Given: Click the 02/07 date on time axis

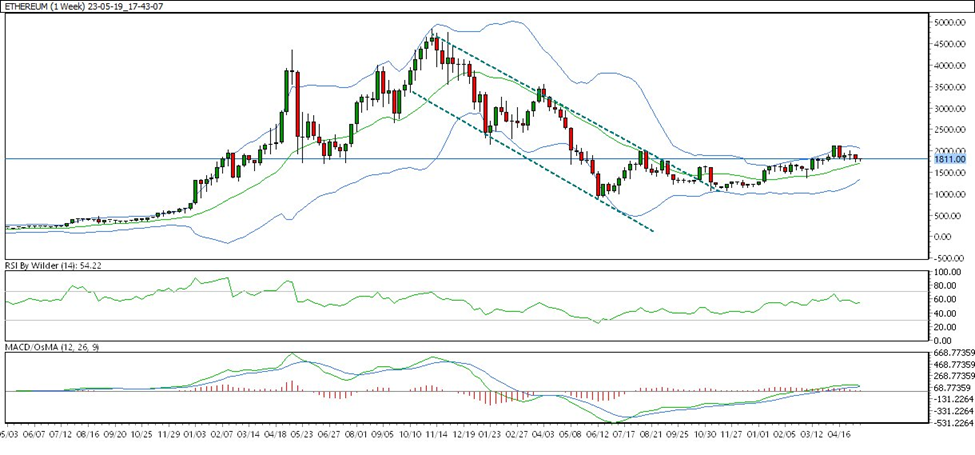Looking at the screenshot, I should pyautogui.click(x=223, y=437).
